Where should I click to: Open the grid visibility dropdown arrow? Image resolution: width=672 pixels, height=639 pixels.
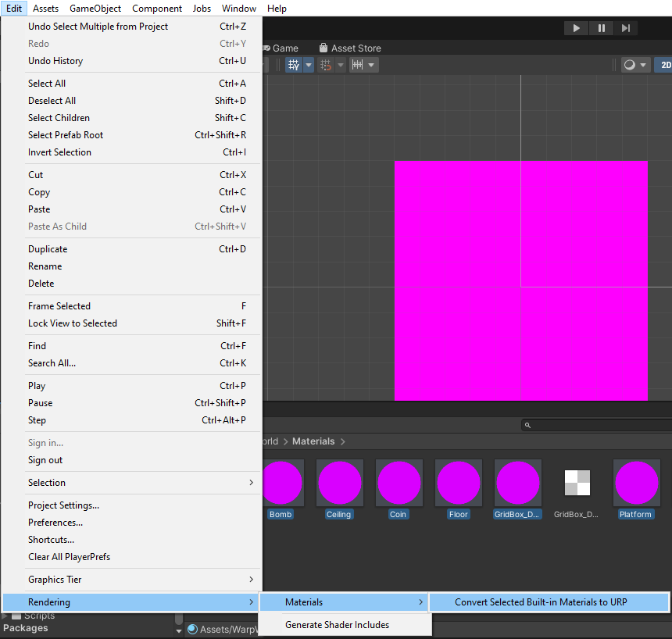click(x=309, y=65)
